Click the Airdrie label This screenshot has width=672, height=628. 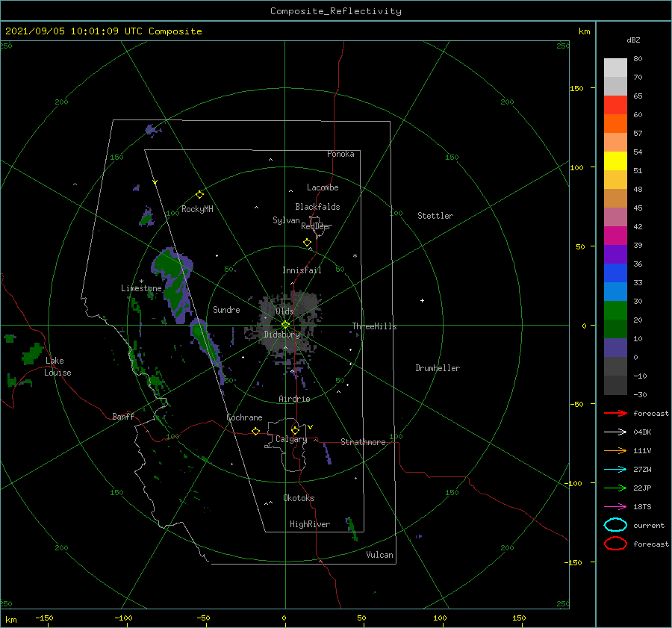click(294, 399)
